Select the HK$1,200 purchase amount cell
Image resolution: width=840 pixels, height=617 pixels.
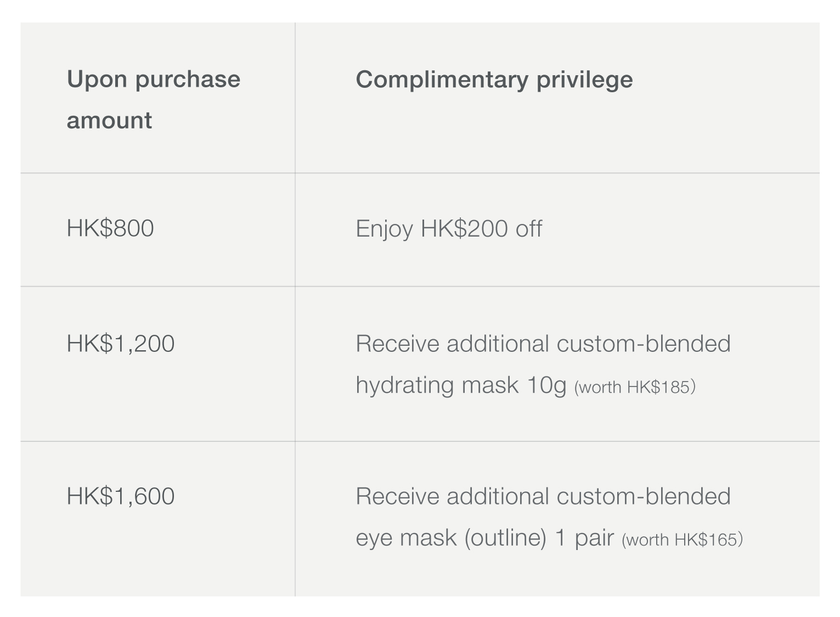coord(121,344)
